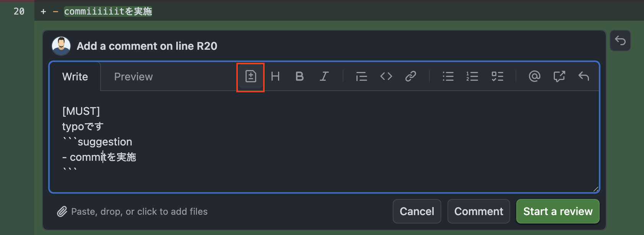
Task: Insert a code suggestion block
Action: coord(250,77)
